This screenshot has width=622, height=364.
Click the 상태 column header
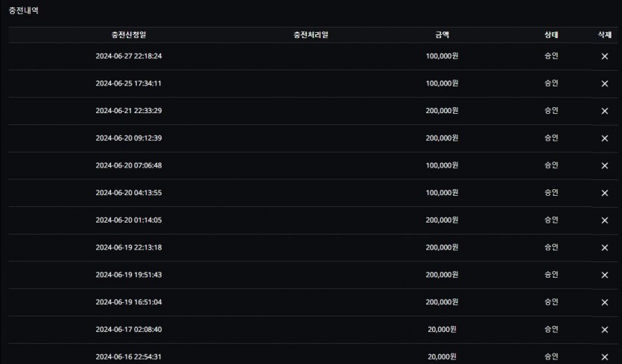(551, 35)
